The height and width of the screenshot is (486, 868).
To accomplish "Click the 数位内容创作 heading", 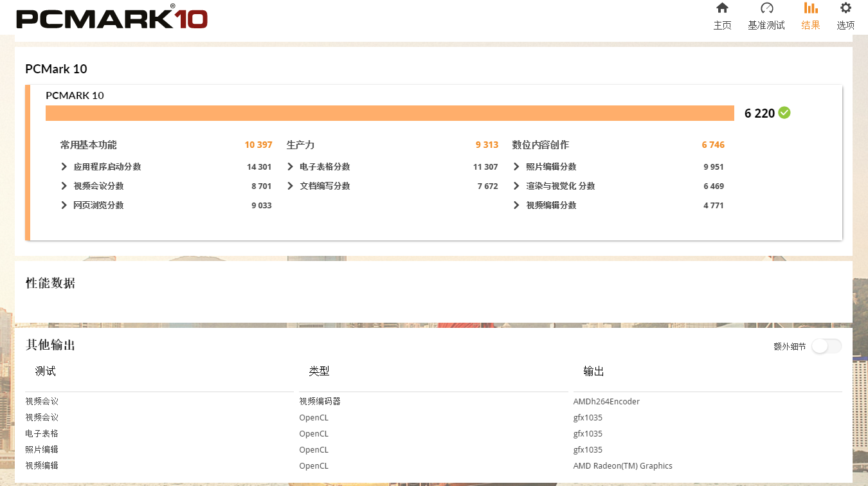I will [x=541, y=145].
